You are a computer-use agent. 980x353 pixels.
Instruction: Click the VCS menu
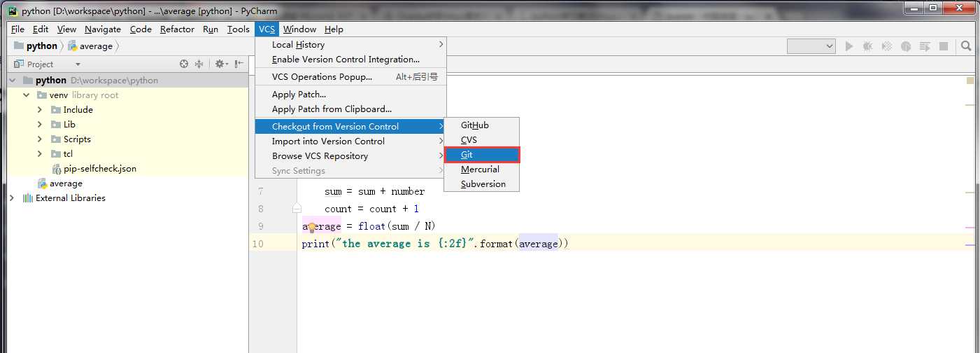point(267,29)
